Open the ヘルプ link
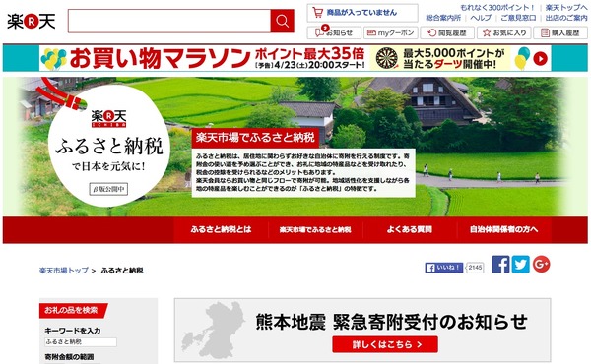This screenshot has width=591, height=364. (481, 18)
